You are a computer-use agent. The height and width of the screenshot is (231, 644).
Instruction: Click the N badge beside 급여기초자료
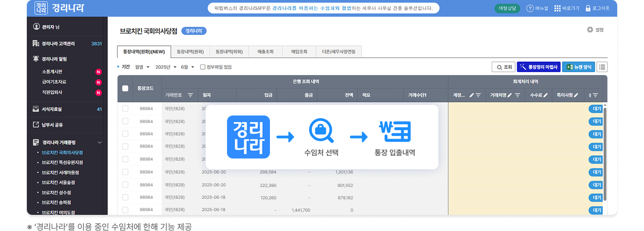click(x=98, y=82)
